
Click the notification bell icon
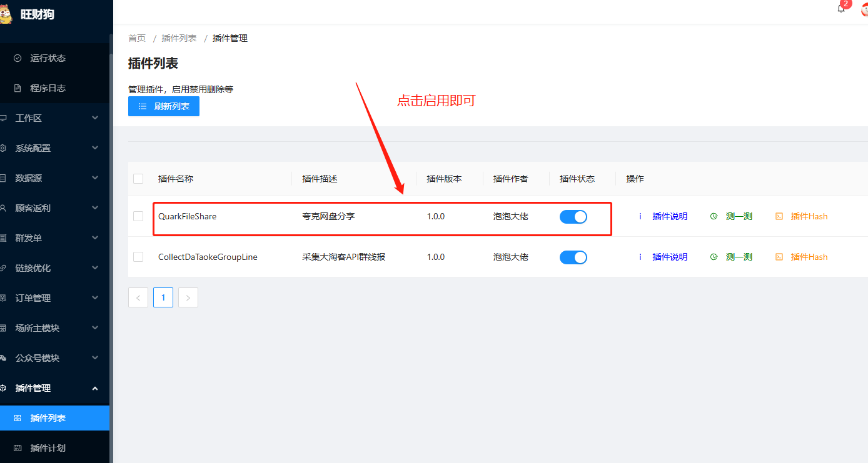click(841, 9)
